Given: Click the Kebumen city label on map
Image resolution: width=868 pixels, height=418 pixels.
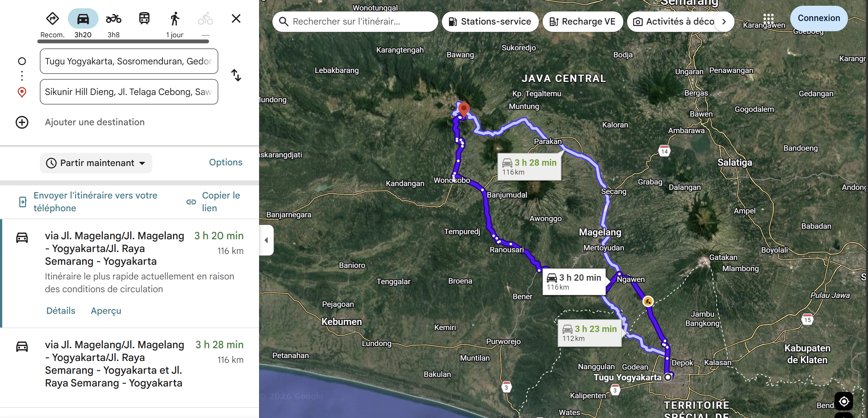Looking at the screenshot, I should point(341,322).
